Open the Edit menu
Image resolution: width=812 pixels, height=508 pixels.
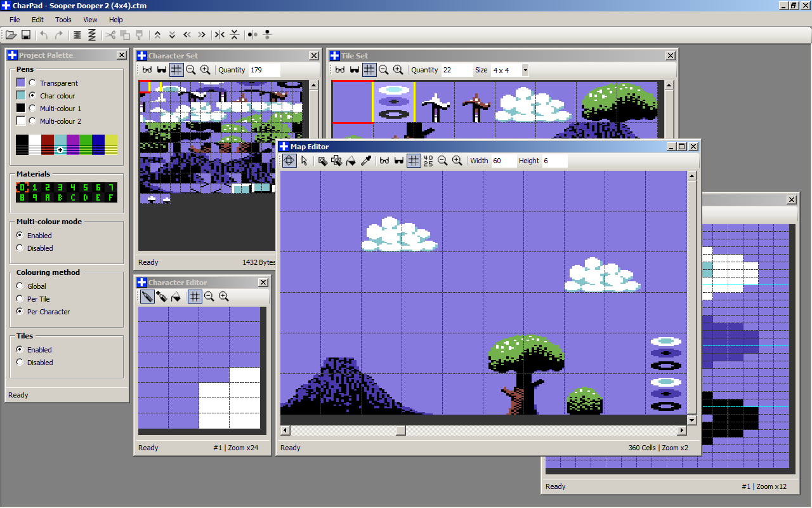point(37,20)
